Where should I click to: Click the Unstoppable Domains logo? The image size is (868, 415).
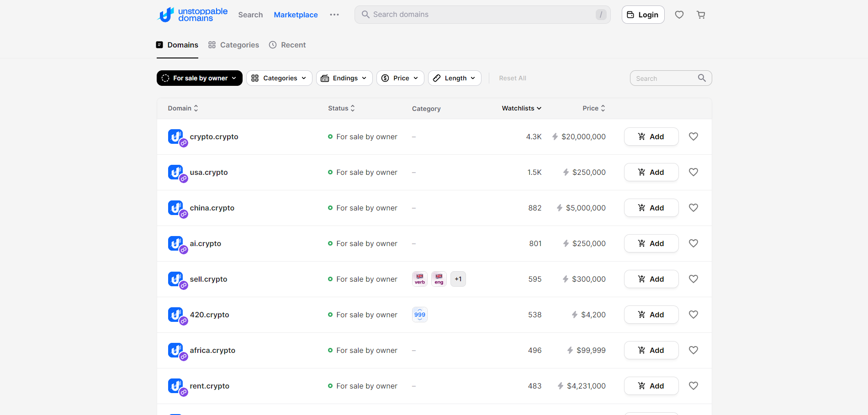pos(192,15)
